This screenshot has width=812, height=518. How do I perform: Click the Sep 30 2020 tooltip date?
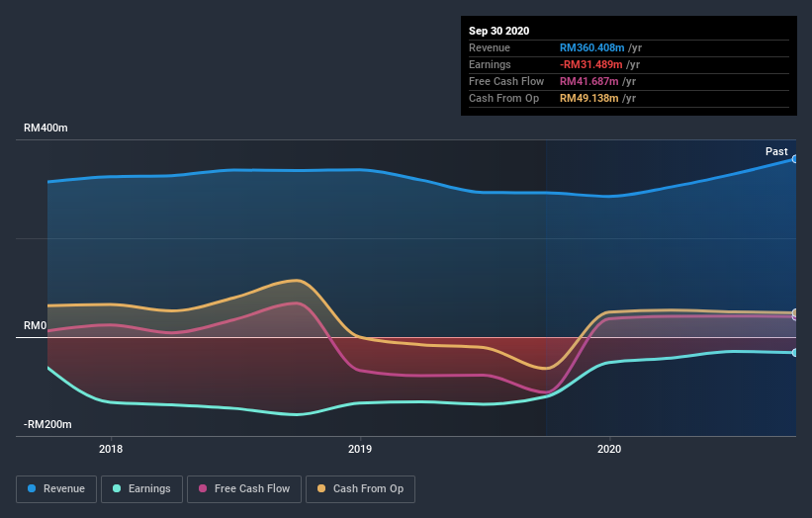(498, 31)
